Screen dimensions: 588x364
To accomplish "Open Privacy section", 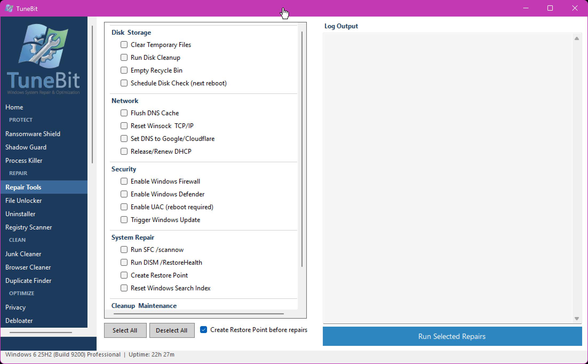I will [x=44, y=307].
